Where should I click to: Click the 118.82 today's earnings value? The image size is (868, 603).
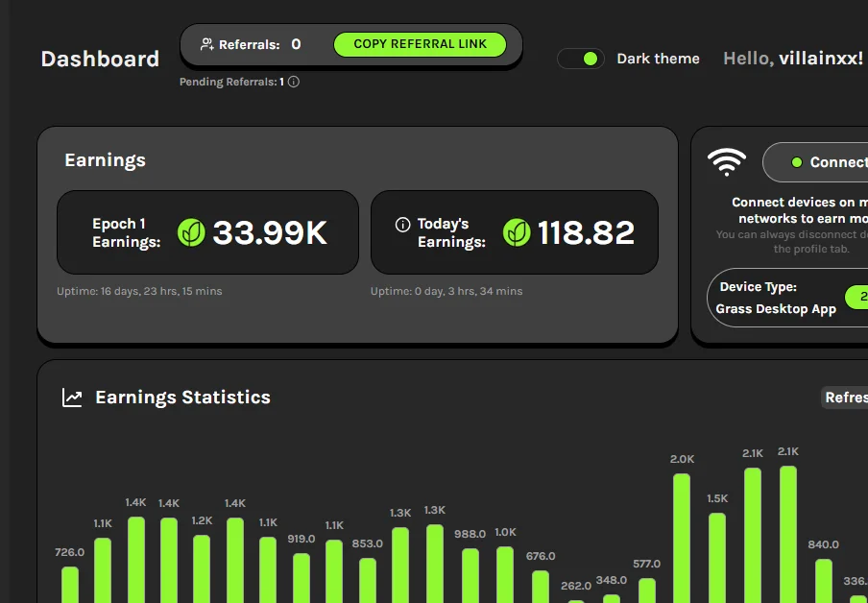586,232
